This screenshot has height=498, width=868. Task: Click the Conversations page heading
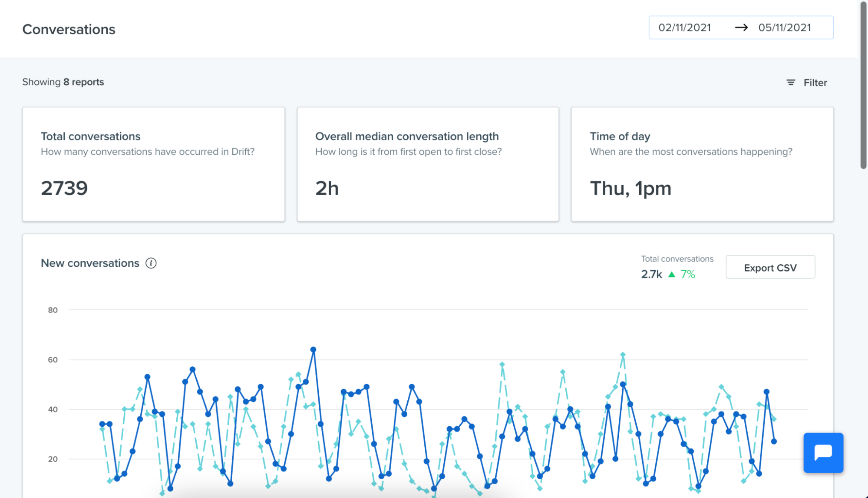pos(69,30)
